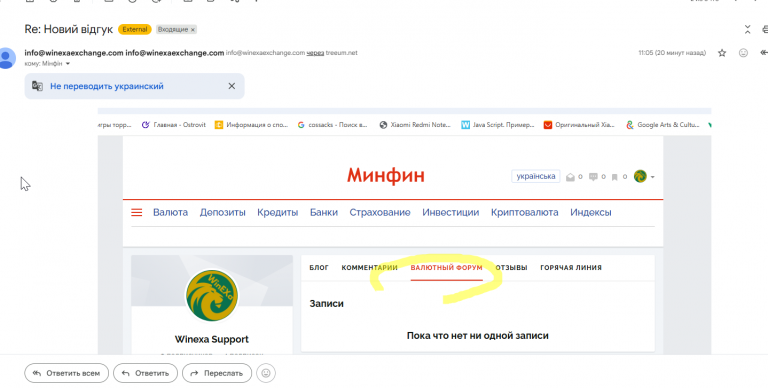Image resolution: width=768 pixels, height=388 pixels.
Task: Click the translate icon in the translation bar
Action: coord(37,86)
